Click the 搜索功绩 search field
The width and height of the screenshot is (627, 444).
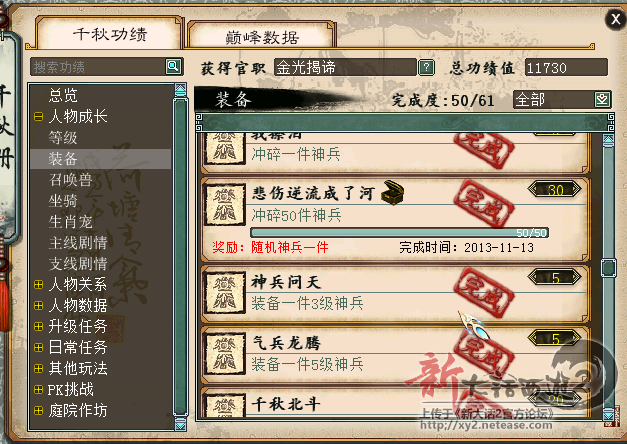[98, 67]
